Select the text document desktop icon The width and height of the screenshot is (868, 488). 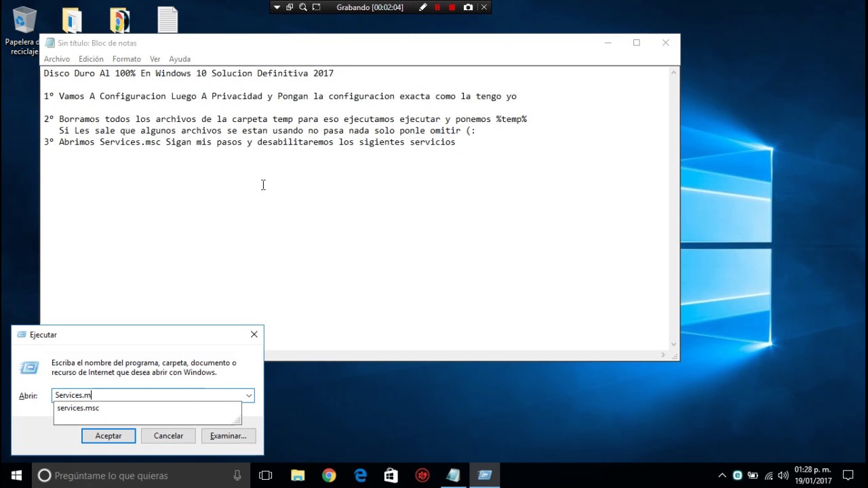pos(167,20)
